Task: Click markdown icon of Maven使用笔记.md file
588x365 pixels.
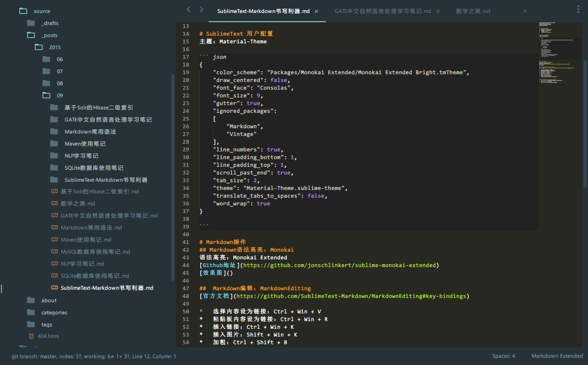Action: [x=55, y=240]
